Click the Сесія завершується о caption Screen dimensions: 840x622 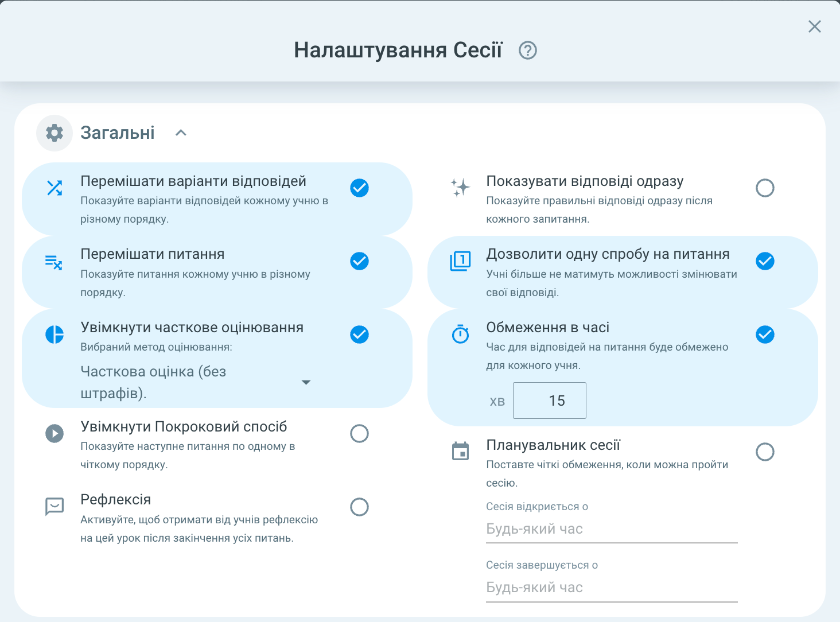click(x=542, y=565)
